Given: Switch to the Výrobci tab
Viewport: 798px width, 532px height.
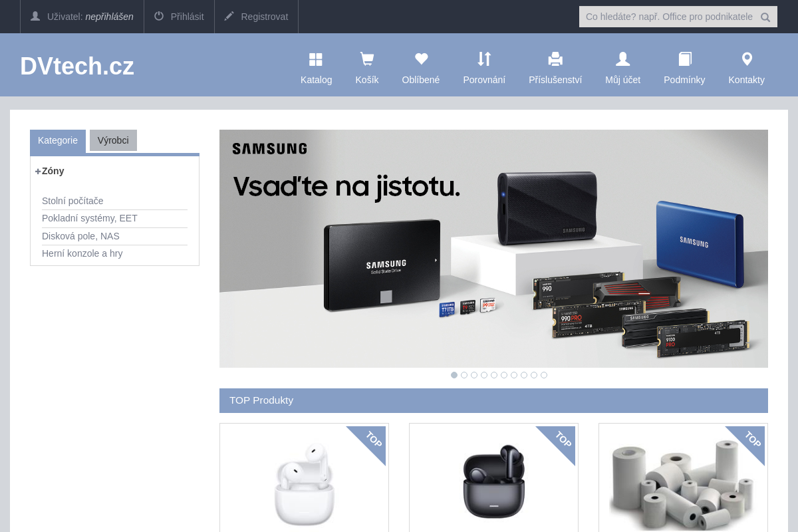Looking at the screenshot, I should pos(113,140).
